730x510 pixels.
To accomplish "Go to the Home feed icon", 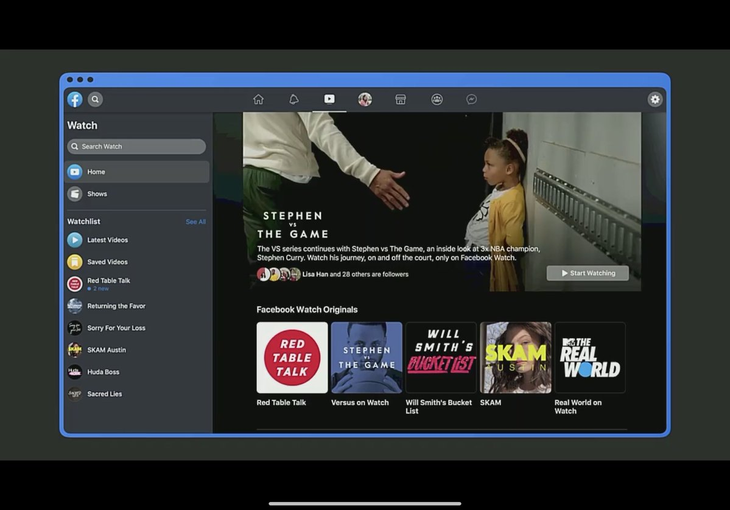I will tap(258, 99).
